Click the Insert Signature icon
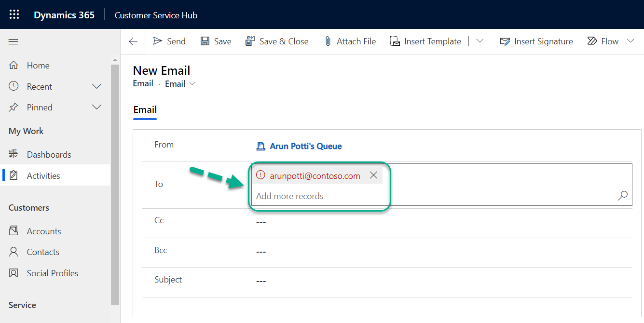This screenshot has width=644, height=323. point(505,41)
